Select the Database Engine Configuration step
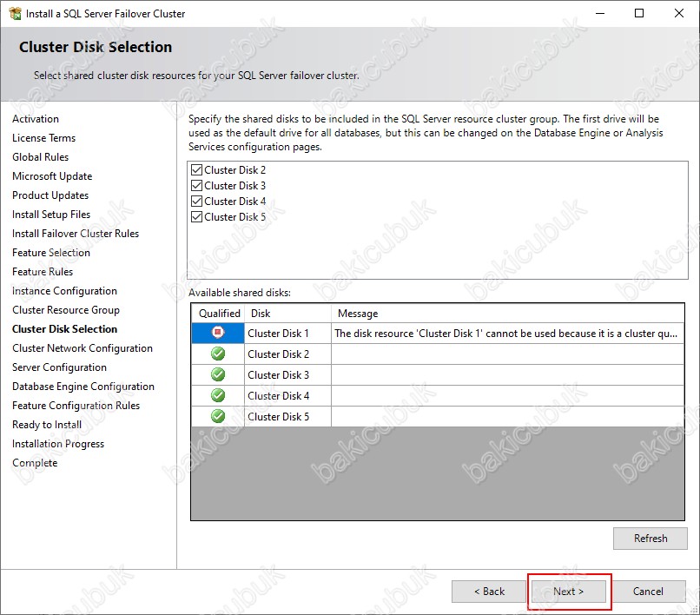The width and height of the screenshot is (700, 615). [x=83, y=387]
